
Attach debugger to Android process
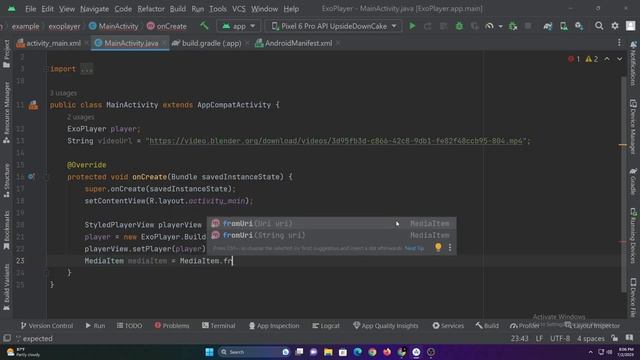[513, 26]
